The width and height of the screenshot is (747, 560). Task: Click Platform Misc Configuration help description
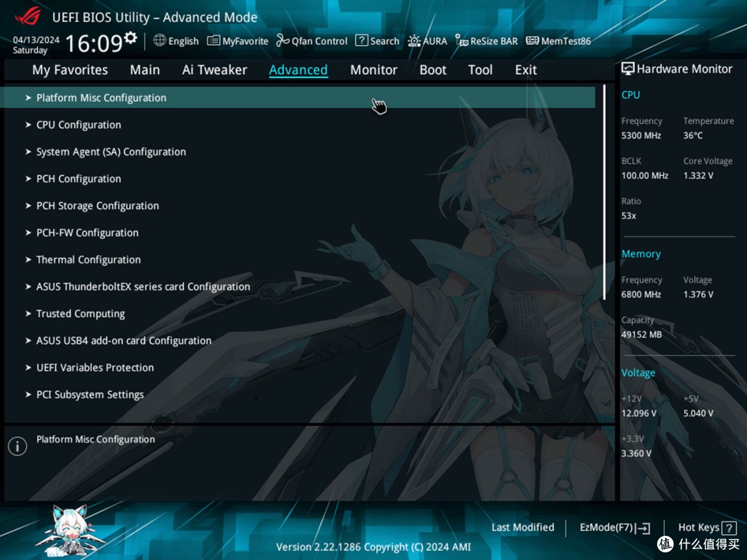coord(95,440)
